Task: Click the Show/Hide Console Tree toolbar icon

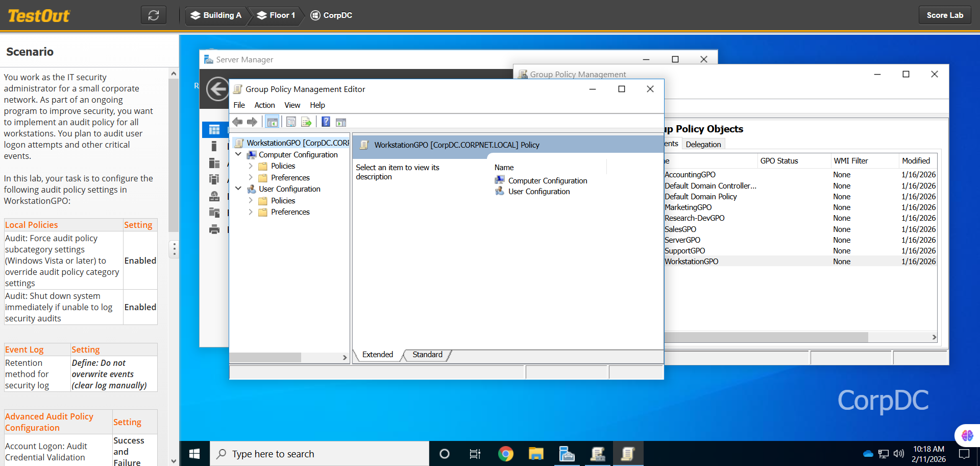Action: (272, 122)
